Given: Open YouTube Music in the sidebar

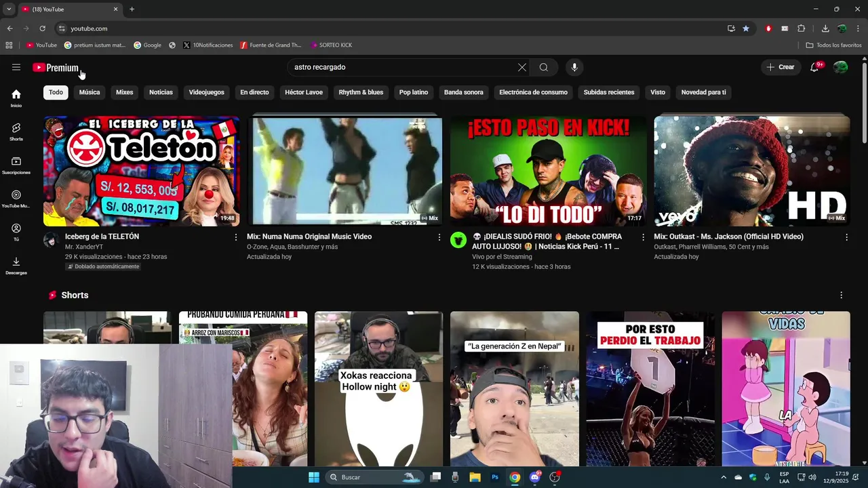Looking at the screenshot, I should 16,199.
